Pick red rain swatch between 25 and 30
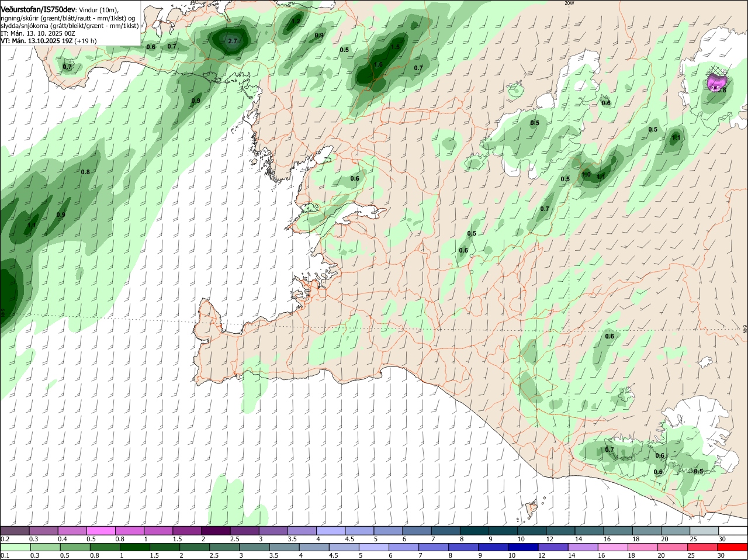748x560 pixels. 704,547
